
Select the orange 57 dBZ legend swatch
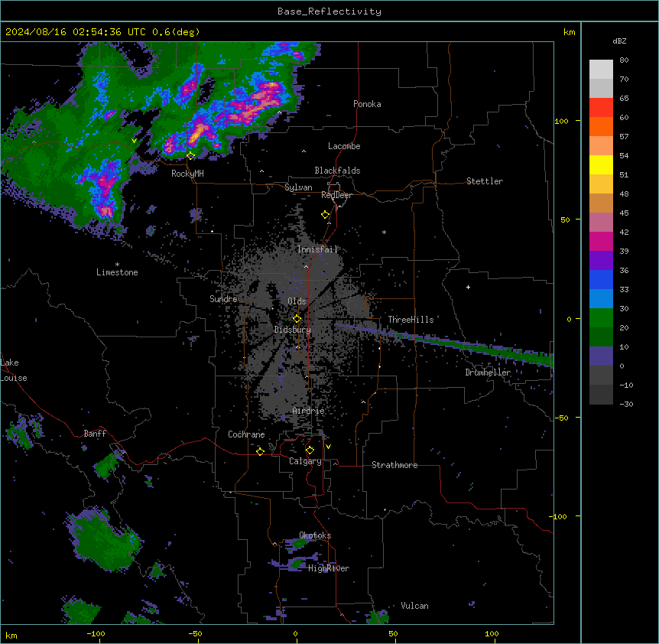[x=601, y=126]
